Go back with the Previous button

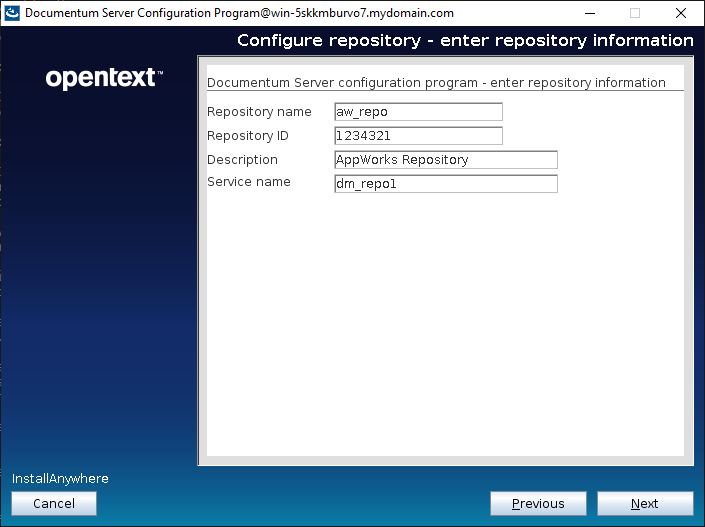tap(538, 504)
